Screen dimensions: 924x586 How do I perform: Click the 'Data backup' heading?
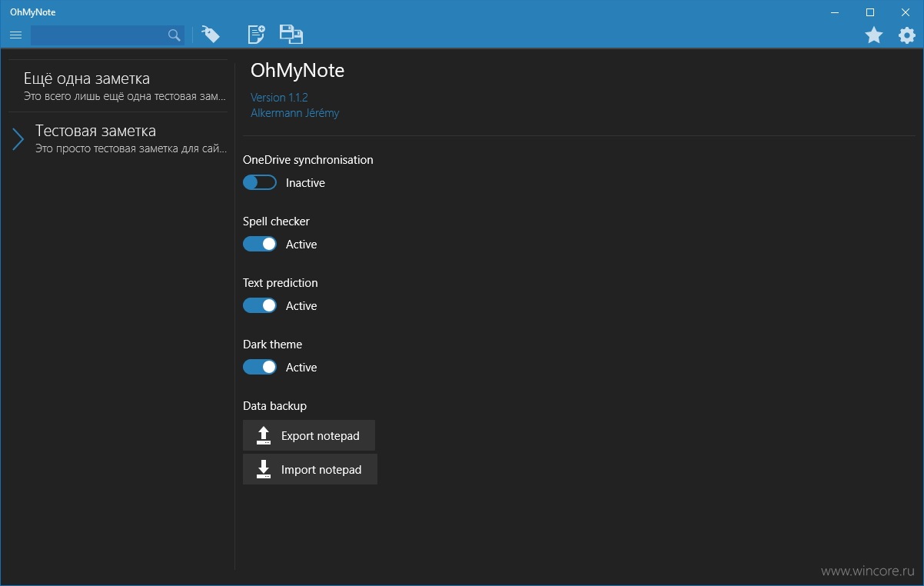pos(274,406)
